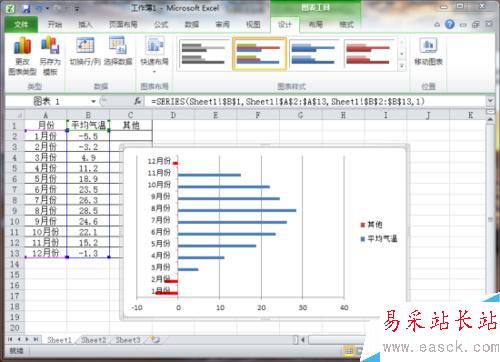Click the Select All corner button
This screenshot has height=362, width=500.
pyautogui.click(x=15, y=115)
